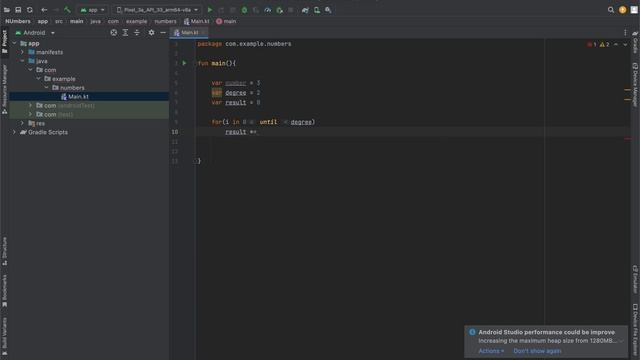640x360 pixels.
Task: Open the Resource Manager side tab
Action: point(4,89)
